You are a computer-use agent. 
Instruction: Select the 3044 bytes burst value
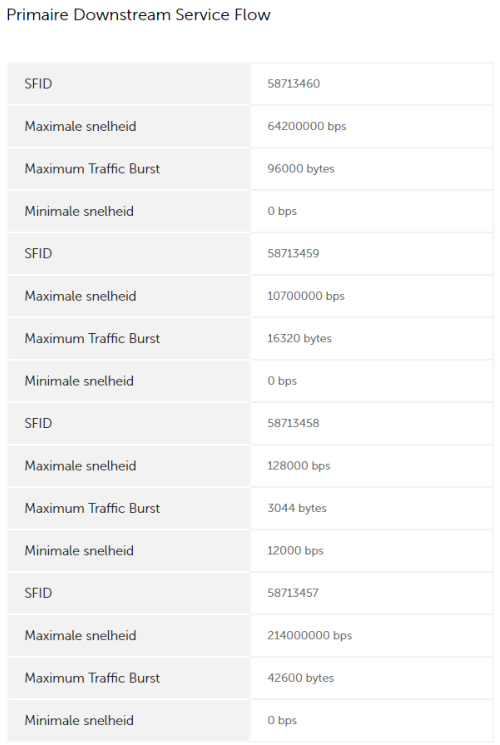pos(297,508)
